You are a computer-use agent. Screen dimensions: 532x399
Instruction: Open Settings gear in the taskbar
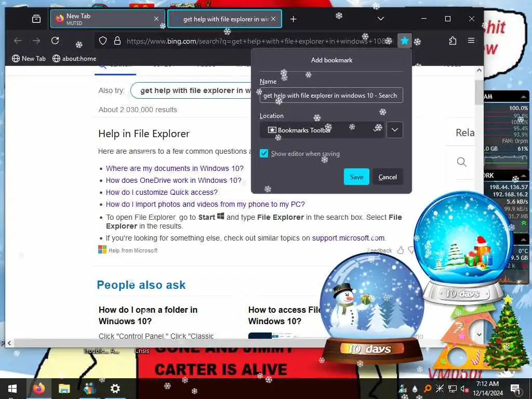coord(115,389)
